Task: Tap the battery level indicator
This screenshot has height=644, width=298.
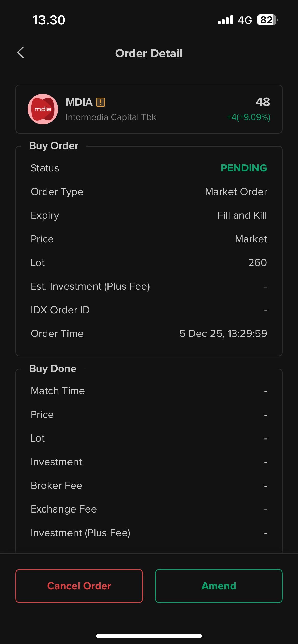Action: point(267,20)
